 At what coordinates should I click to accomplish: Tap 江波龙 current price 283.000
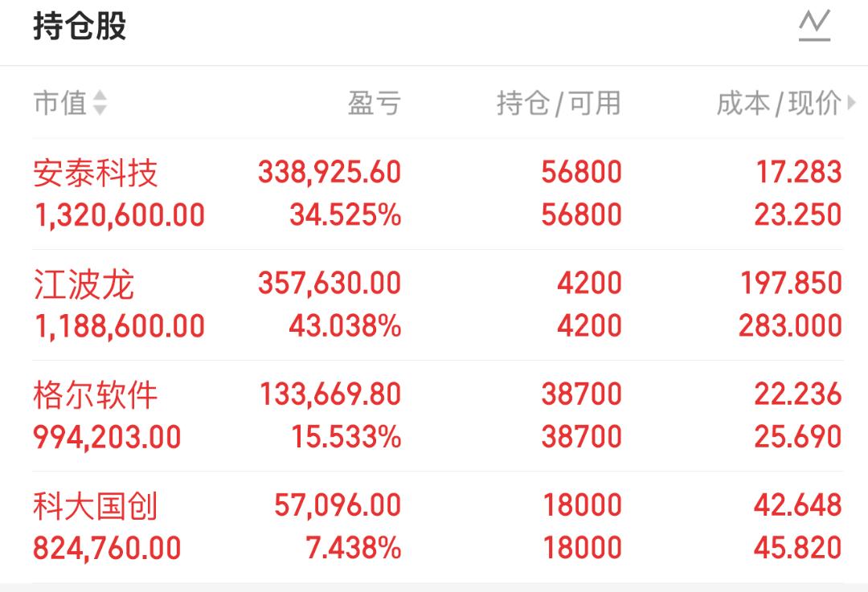click(x=790, y=326)
